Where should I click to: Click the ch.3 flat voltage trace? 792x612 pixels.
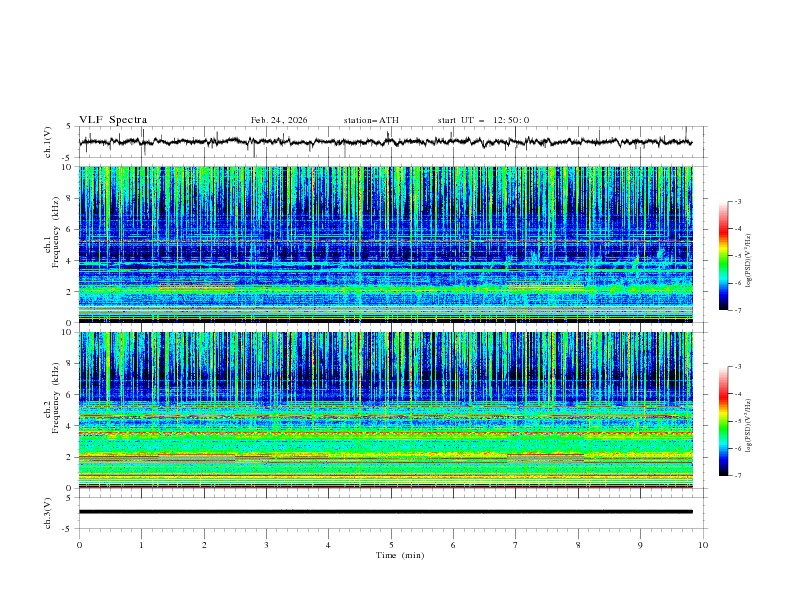(x=385, y=512)
